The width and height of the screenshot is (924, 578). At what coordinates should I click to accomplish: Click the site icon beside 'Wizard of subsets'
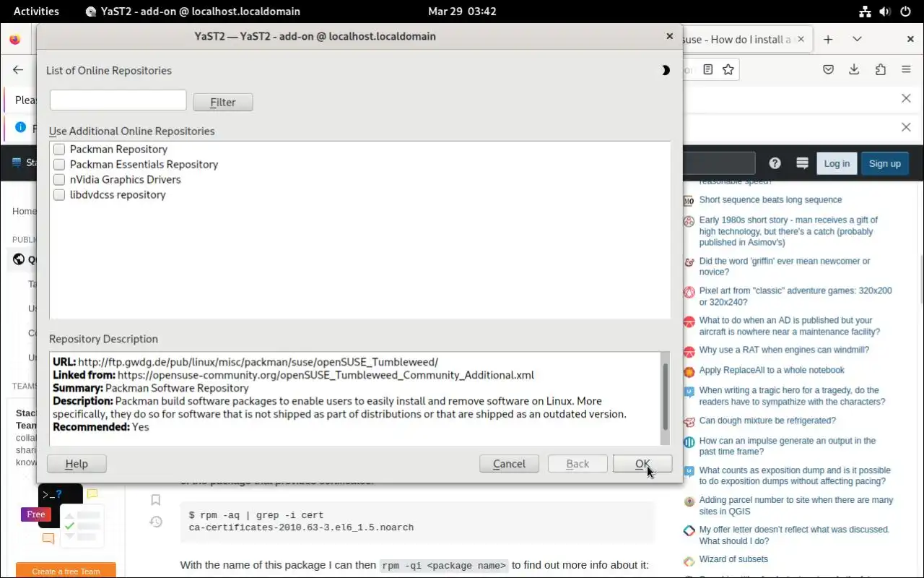689,560
